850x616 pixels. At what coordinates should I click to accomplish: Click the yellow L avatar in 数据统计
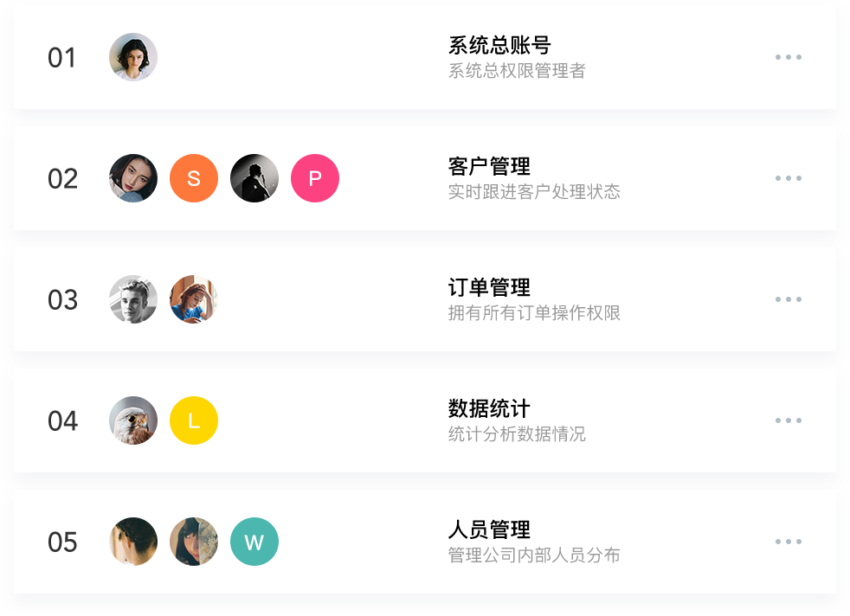pyautogui.click(x=194, y=420)
